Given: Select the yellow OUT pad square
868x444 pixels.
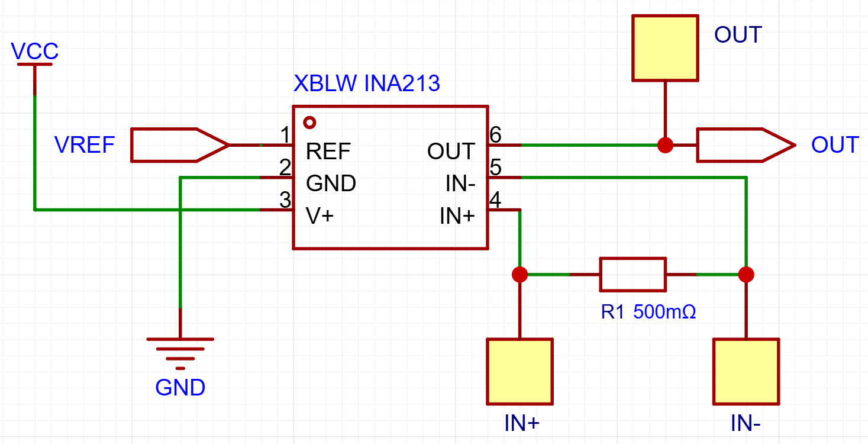Looking at the screenshot, I should [x=665, y=48].
